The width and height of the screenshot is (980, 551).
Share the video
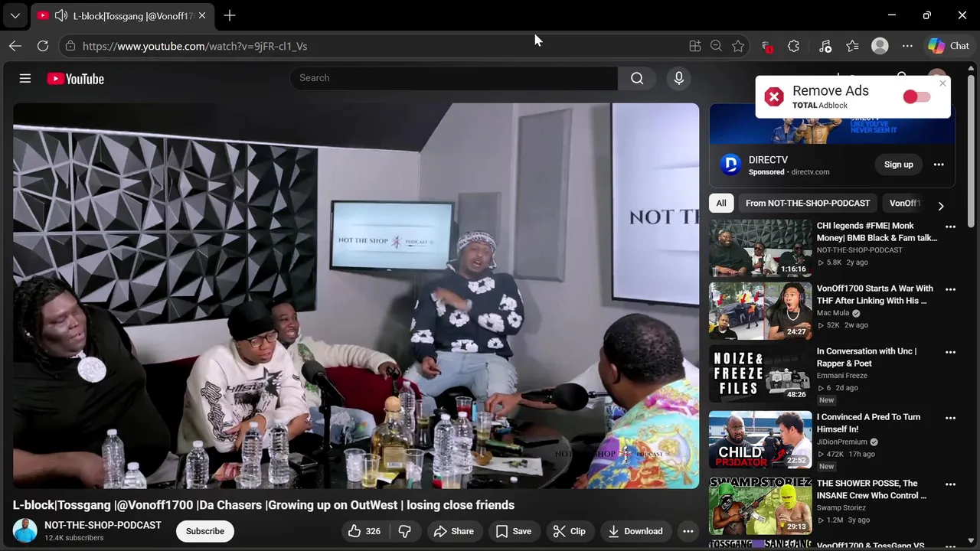pyautogui.click(x=454, y=531)
